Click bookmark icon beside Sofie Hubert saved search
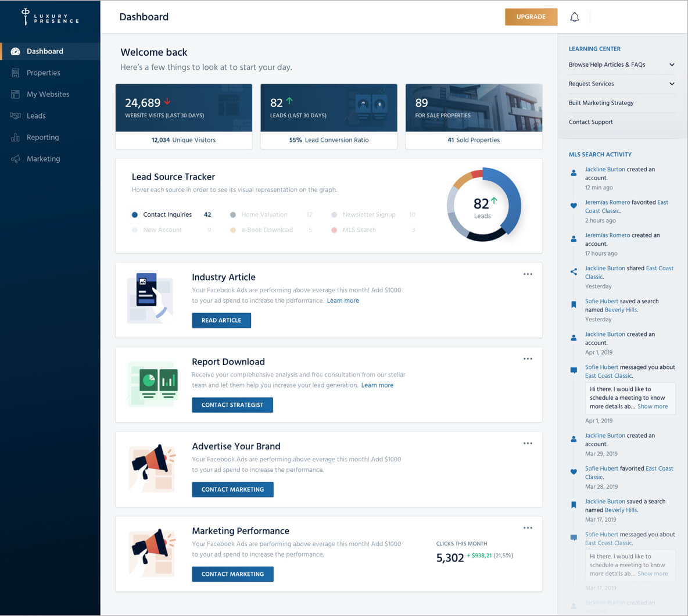688x616 pixels. click(574, 305)
